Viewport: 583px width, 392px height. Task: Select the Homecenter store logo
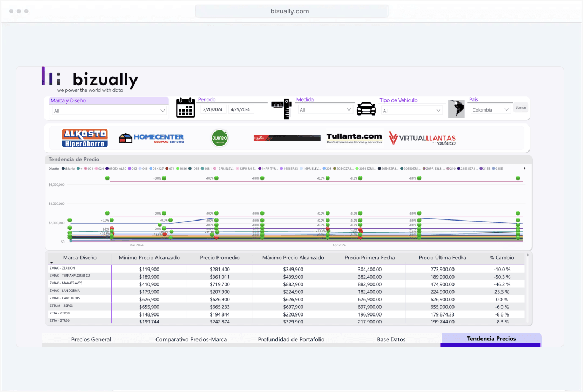pyautogui.click(x=151, y=139)
